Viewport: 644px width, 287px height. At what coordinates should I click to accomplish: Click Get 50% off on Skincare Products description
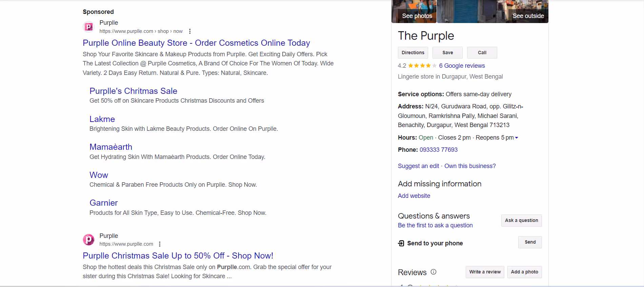point(177,101)
